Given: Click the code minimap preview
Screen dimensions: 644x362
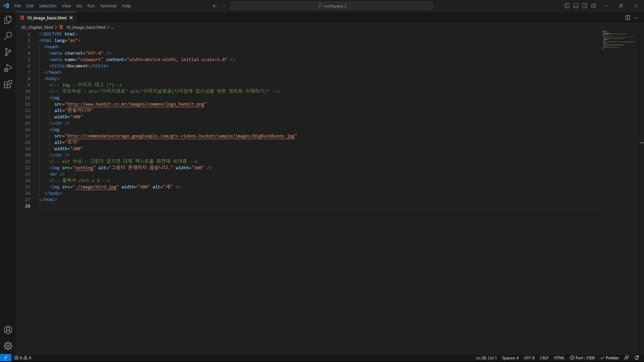Looking at the screenshot, I should click(x=618, y=40).
